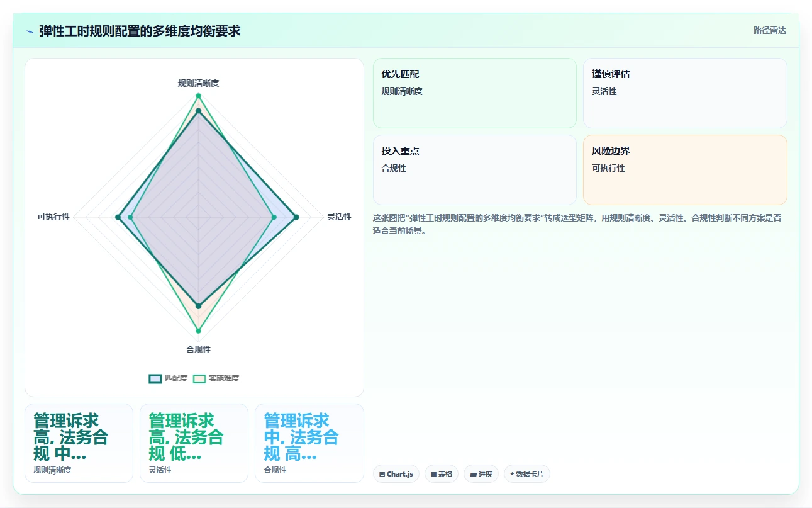The image size is (812, 508).
Task: Click the 匹配度 data point on 规则清晰度 axis
Action: click(x=198, y=111)
